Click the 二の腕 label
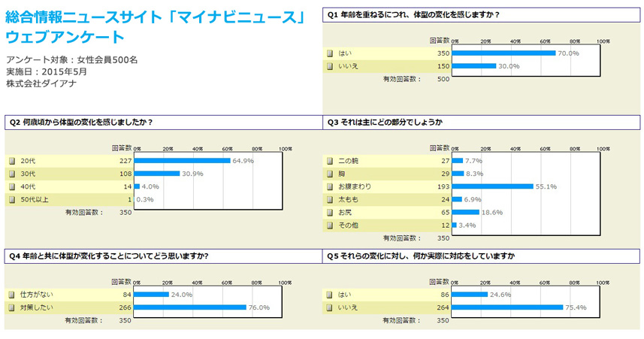Viewport: 644px width, 339px height. [x=348, y=161]
